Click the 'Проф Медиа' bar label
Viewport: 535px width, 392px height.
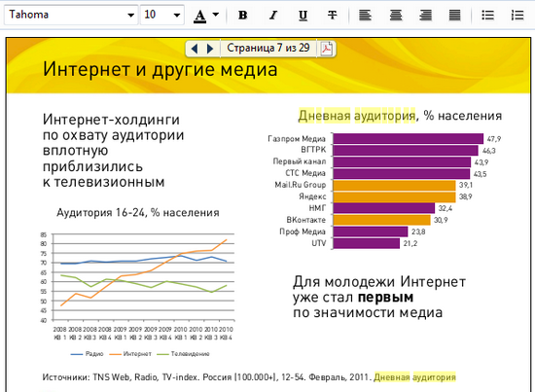(303, 232)
